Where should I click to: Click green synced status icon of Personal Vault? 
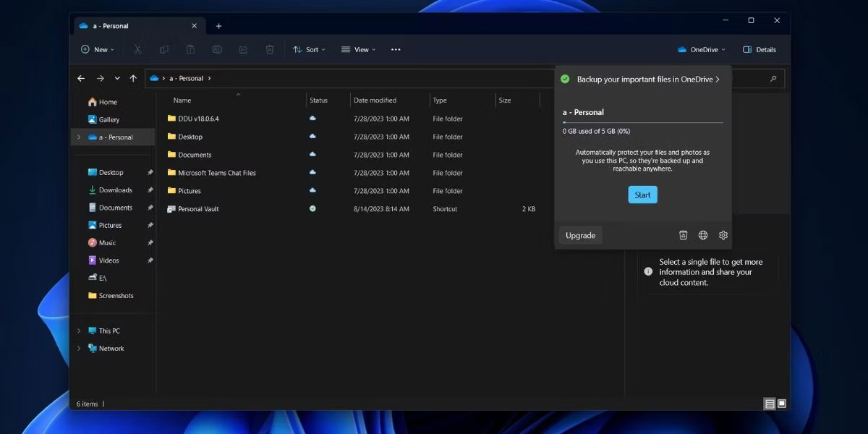pos(312,208)
